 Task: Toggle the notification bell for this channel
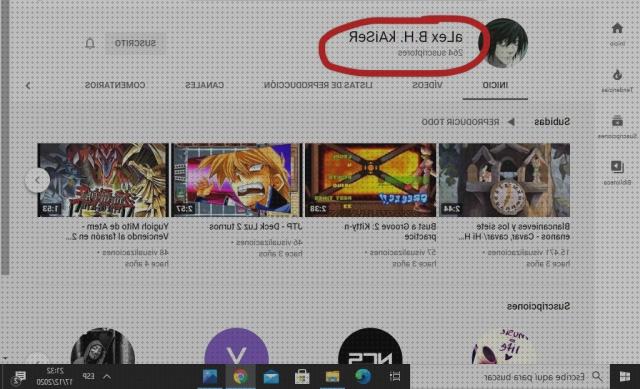tap(90, 43)
